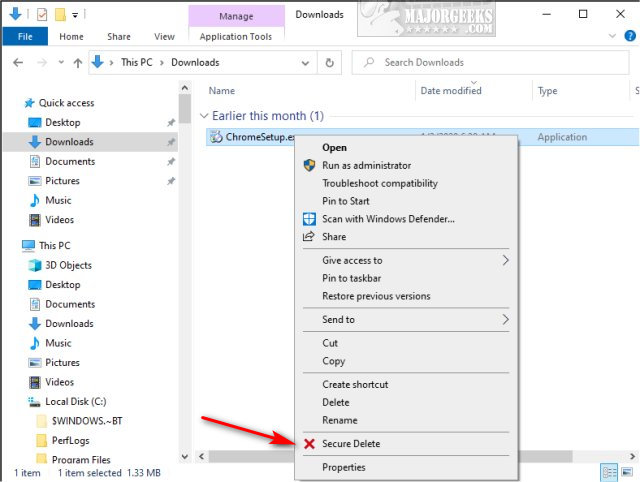Click the Search Downloads input field
640x482 pixels.
coord(490,62)
